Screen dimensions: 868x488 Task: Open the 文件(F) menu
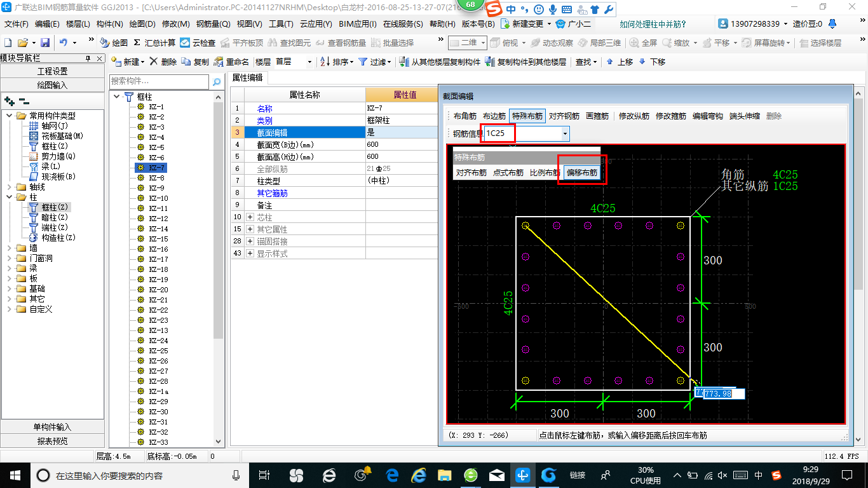[17, 24]
